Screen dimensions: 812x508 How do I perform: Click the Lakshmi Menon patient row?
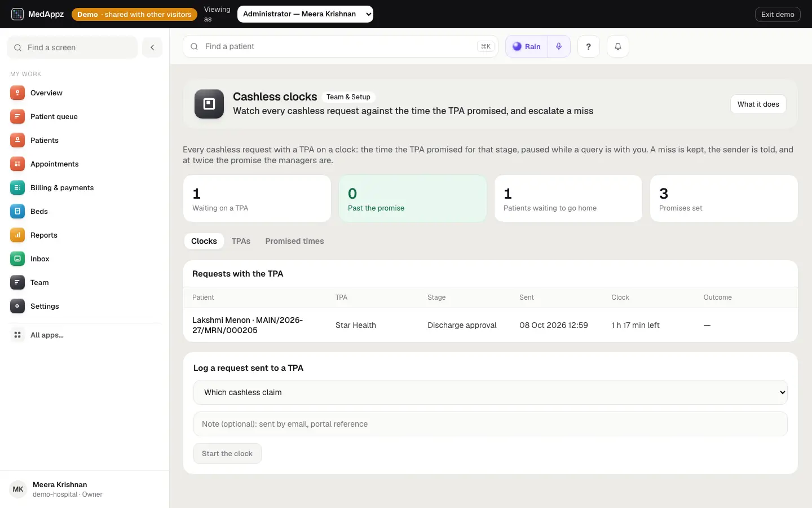490,325
